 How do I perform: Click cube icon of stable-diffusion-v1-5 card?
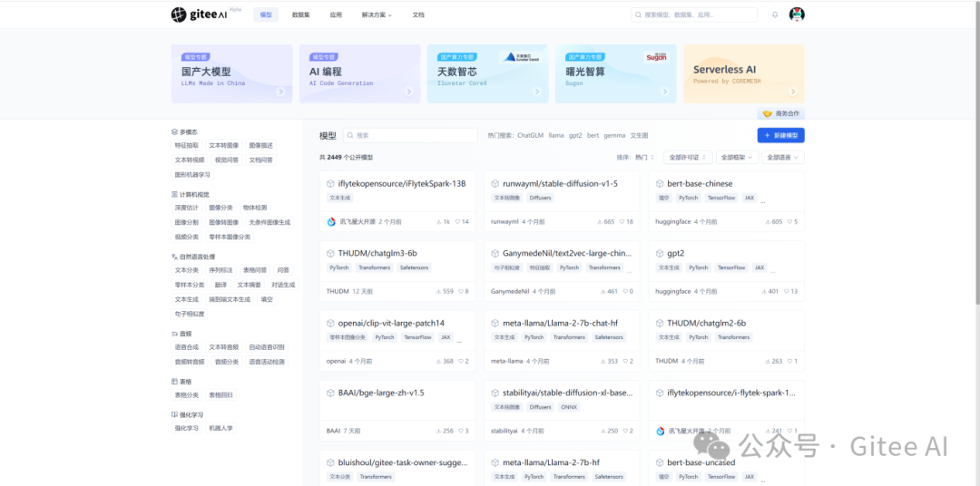click(x=495, y=184)
